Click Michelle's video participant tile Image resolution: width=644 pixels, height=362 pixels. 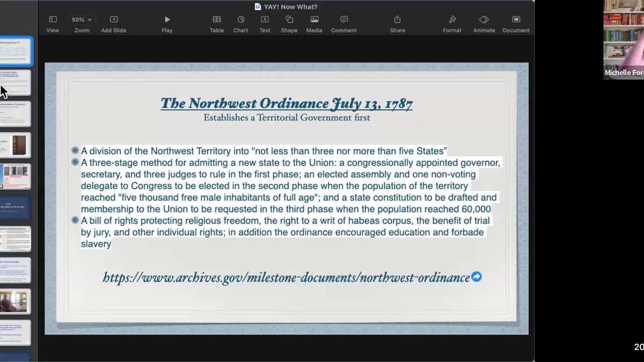click(624, 39)
